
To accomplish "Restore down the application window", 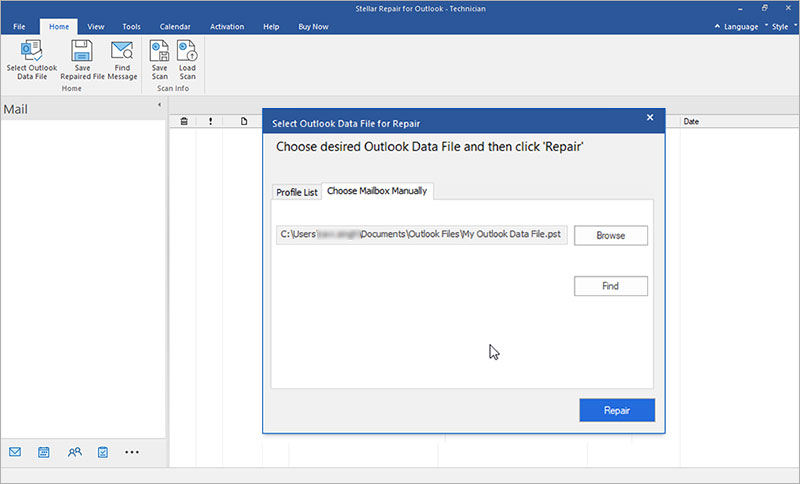I will click(x=764, y=8).
